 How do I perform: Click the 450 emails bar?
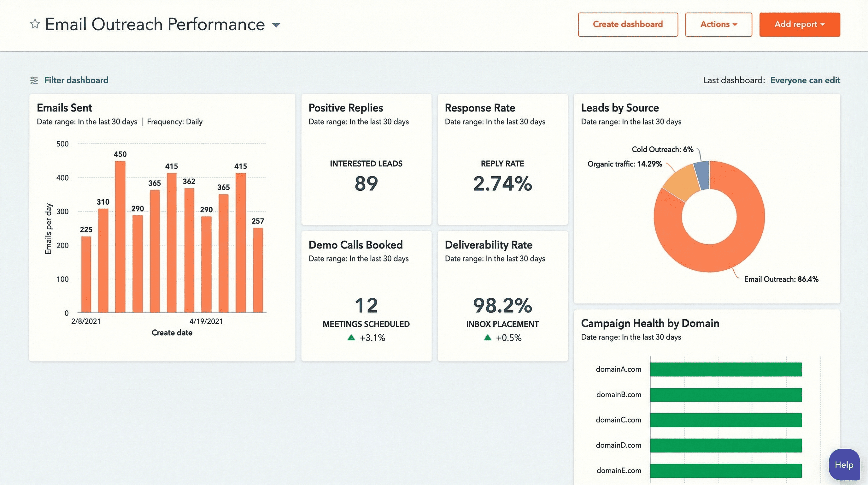[x=120, y=236]
